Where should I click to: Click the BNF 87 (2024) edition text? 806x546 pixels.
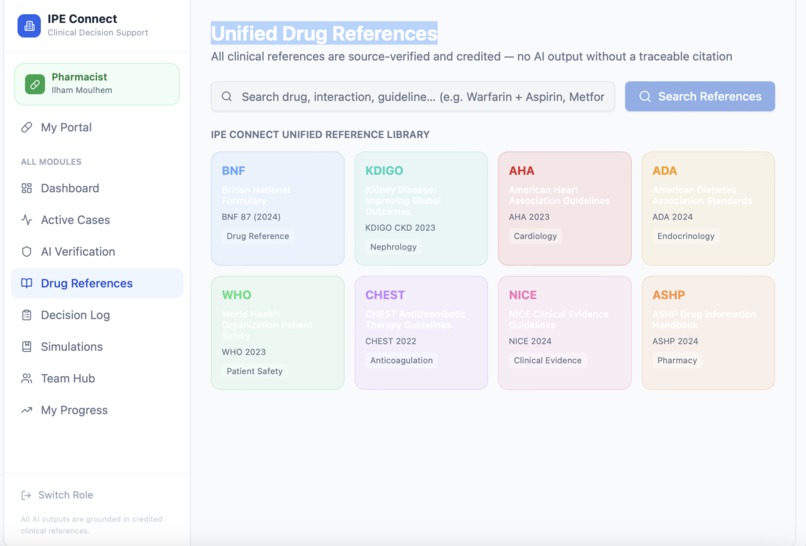pos(251,217)
